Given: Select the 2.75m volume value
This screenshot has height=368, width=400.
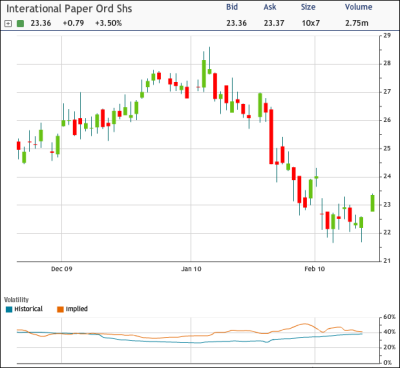Looking at the screenshot, I should pyautogui.click(x=357, y=23).
